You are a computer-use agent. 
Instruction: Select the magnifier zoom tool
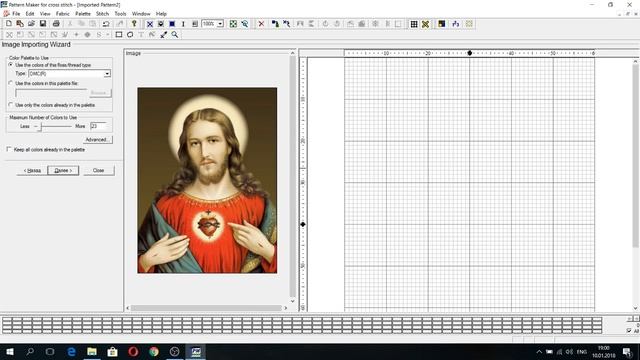point(175,35)
